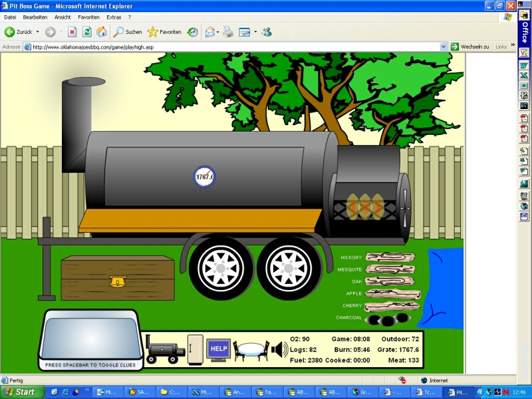Expand the mail button dropdown arrow
This screenshot has height=399, width=532.
[217, 32]
